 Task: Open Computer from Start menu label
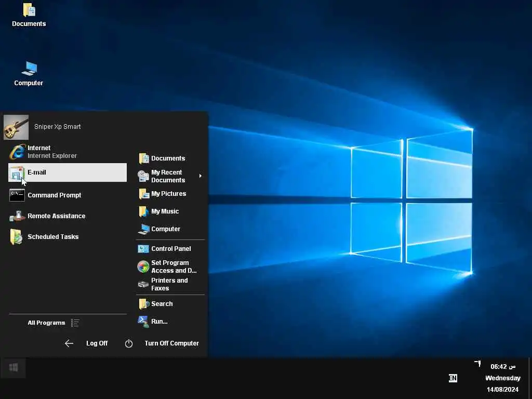[x=166, y=229]
